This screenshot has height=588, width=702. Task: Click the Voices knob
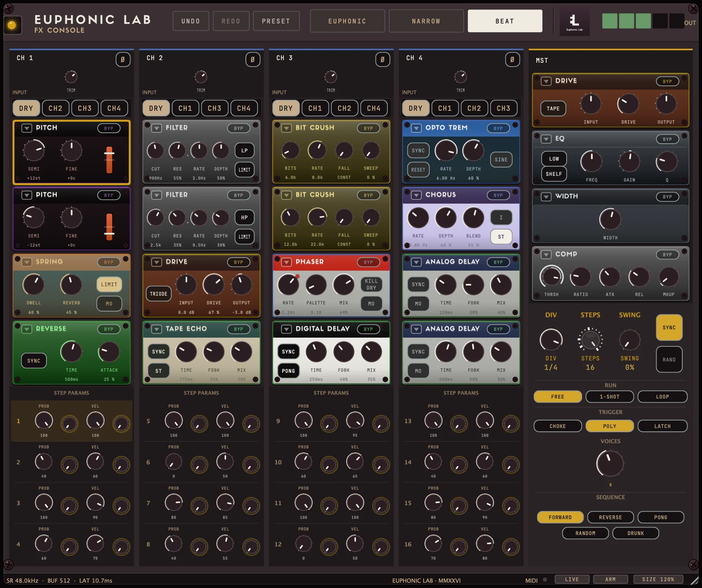(610, 464)
